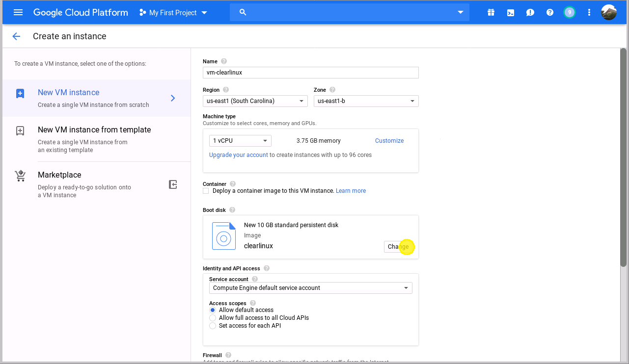
Task: Click the 3.75 GB memory text
Action: [319, 141]
